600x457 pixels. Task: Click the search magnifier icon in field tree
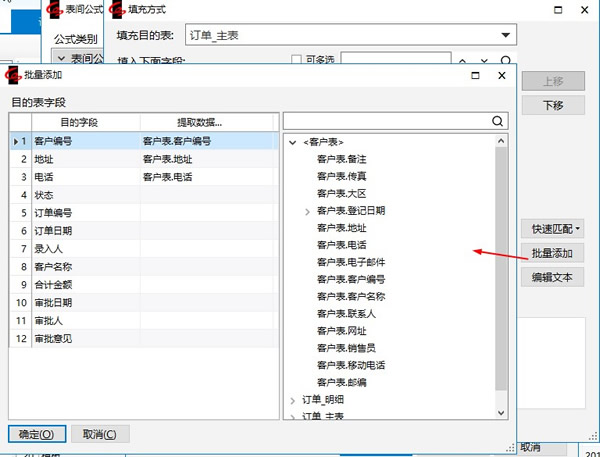(x=497, y=121)
